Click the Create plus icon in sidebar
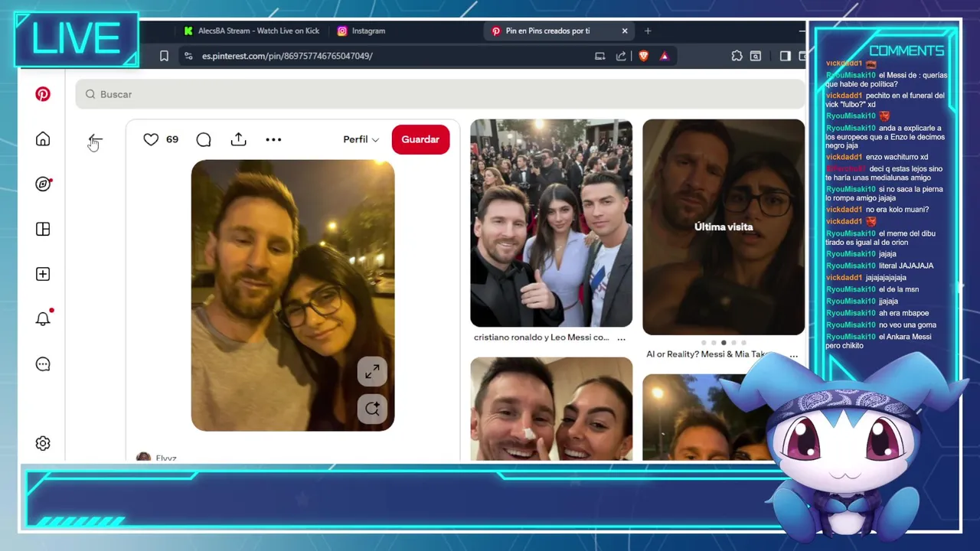The image size is (980, 551). (43, 274)
